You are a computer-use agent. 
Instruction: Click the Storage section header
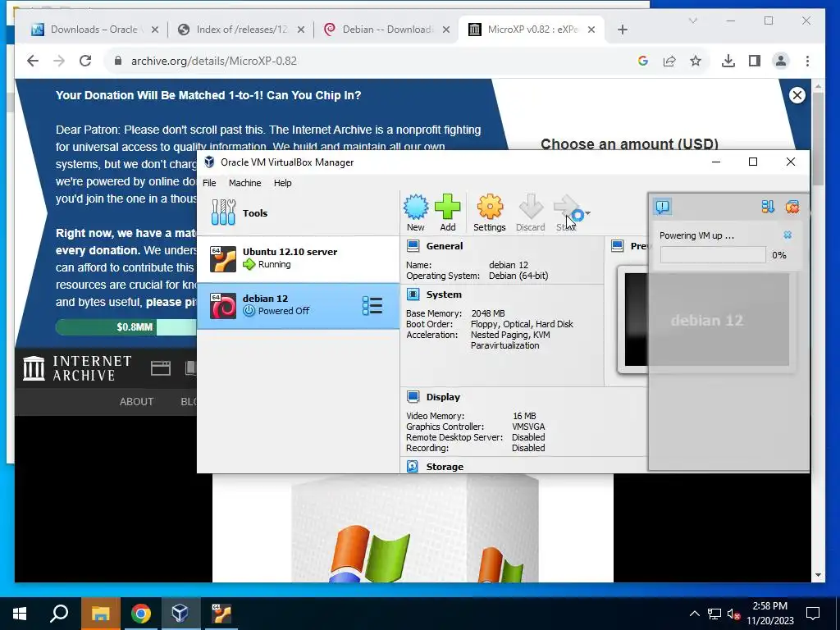[445, 467]
